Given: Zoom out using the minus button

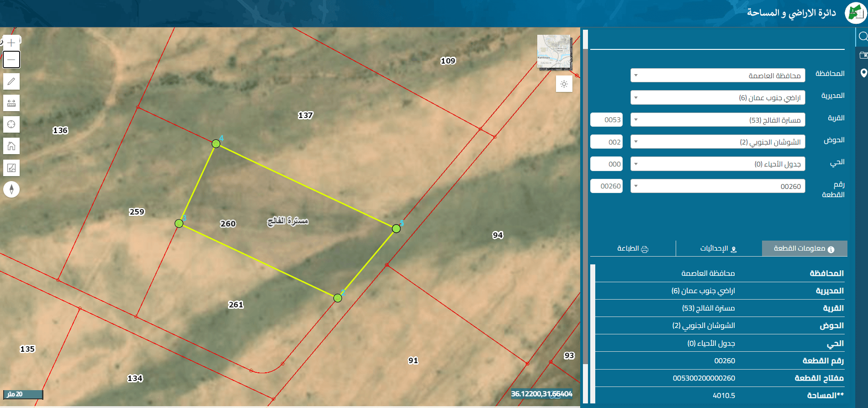Looking at the screenshot, I should click(x=11, y=59).
